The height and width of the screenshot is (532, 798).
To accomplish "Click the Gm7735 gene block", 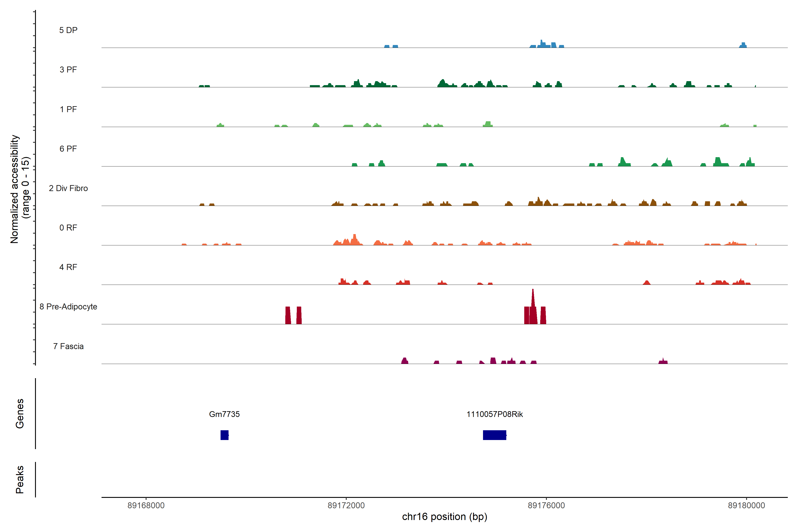I will 224,435.
